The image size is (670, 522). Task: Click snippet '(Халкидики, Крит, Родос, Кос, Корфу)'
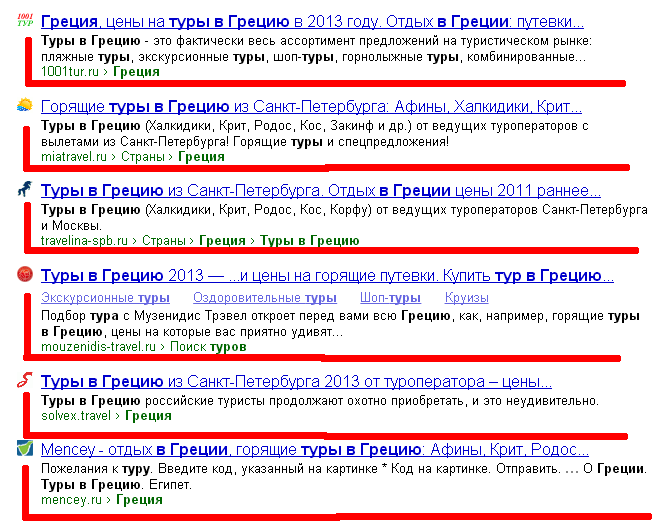pos(259,210)
